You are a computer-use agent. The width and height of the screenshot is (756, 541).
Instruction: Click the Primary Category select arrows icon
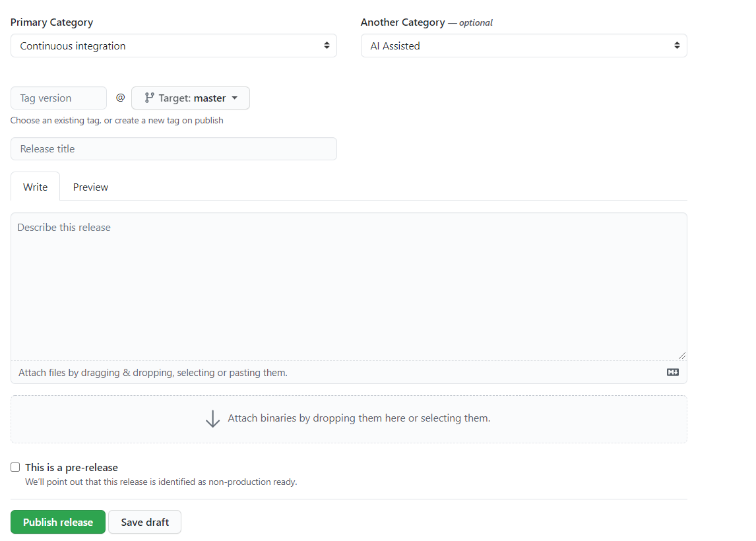[x=327, y=46]
